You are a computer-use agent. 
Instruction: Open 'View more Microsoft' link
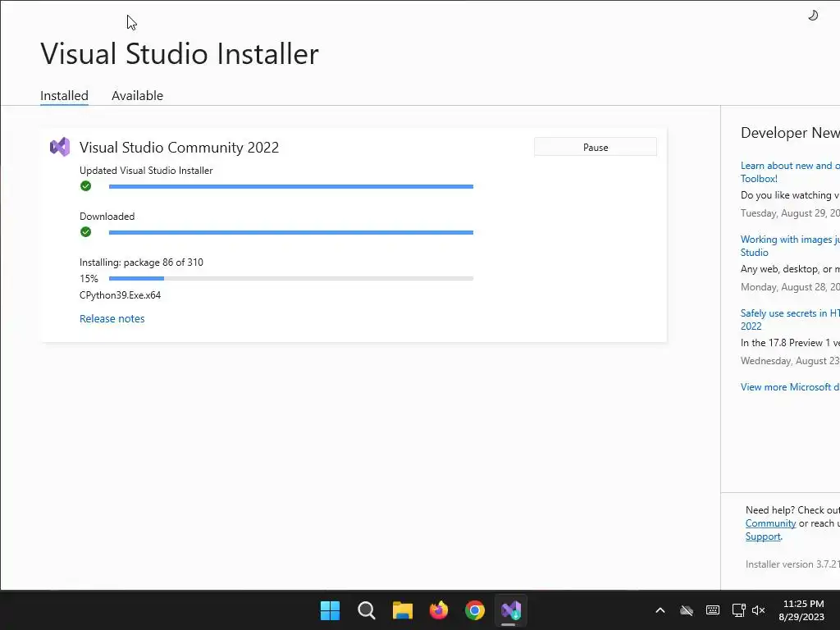click(x=790, y=387)
